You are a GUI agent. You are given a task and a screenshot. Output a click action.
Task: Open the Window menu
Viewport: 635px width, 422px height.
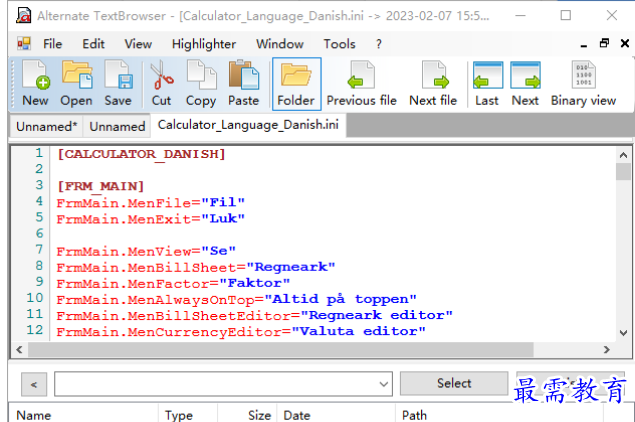[280, 44]
